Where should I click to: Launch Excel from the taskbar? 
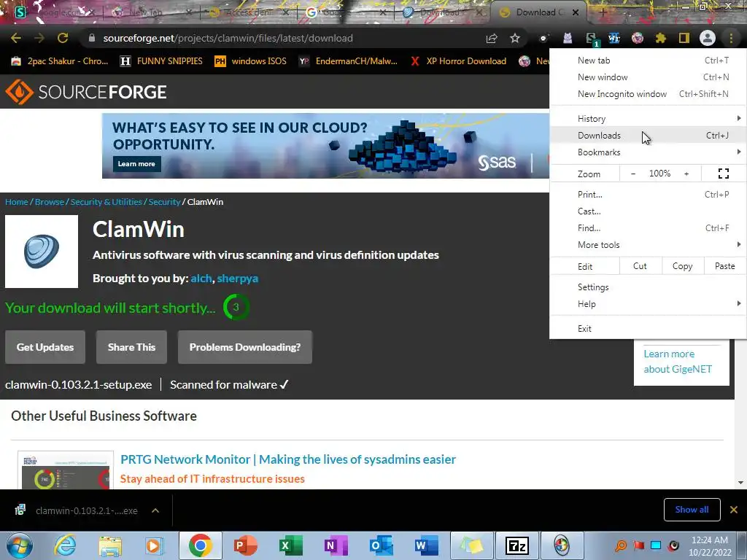[290, 545]
